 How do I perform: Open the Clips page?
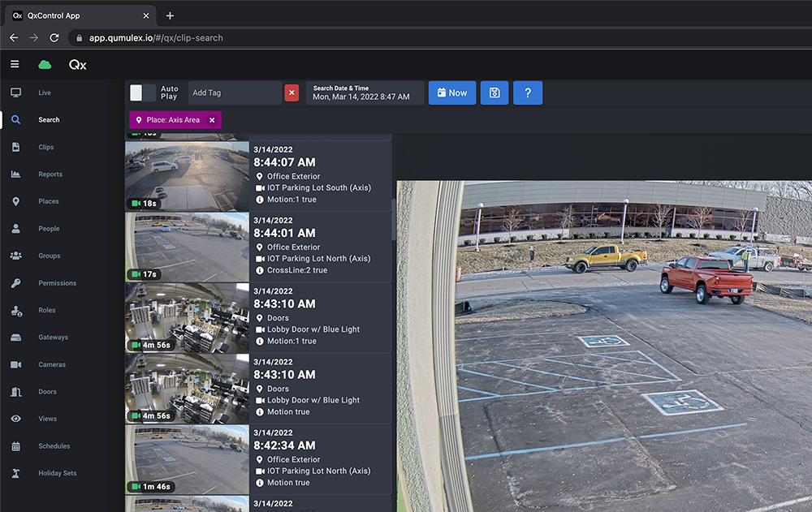(x=46, y=147)
